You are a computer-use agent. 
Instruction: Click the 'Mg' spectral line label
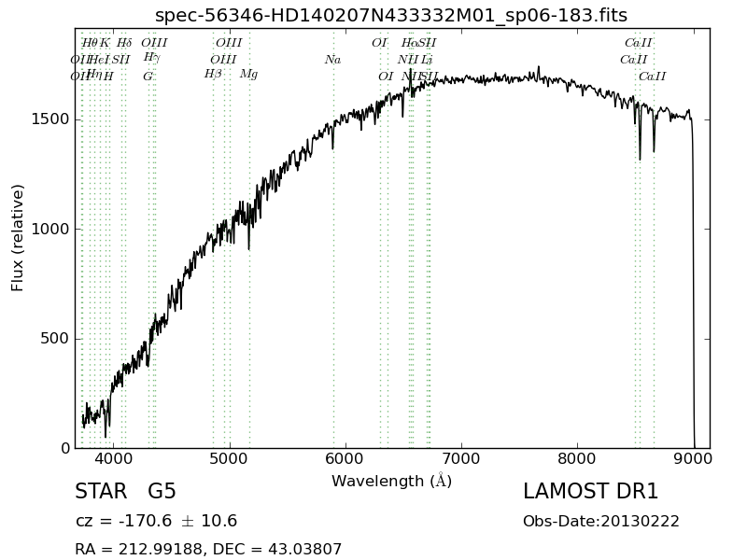pyautogui.click(x=248, y=75)
